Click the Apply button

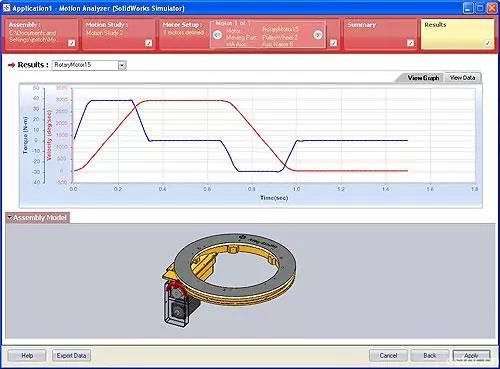(471, 356)
